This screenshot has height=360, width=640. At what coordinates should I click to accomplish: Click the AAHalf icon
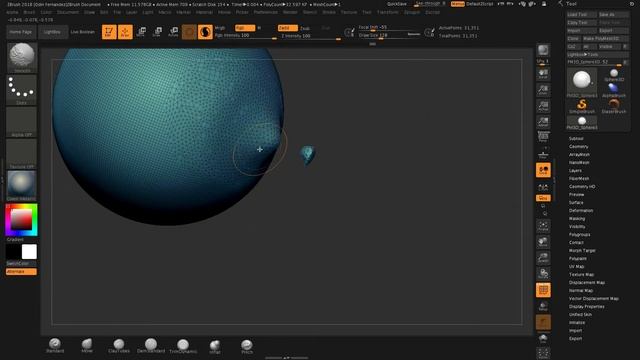[x=543, y=122]
